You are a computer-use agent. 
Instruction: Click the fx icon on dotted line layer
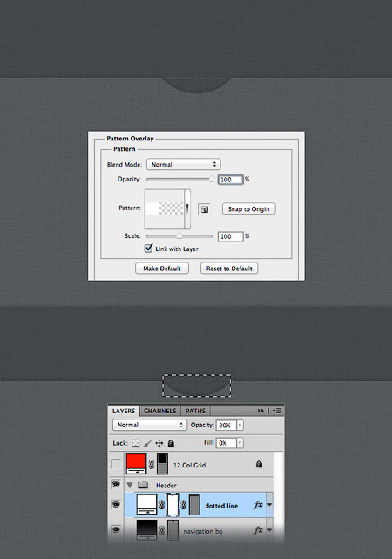pos(258,505)
